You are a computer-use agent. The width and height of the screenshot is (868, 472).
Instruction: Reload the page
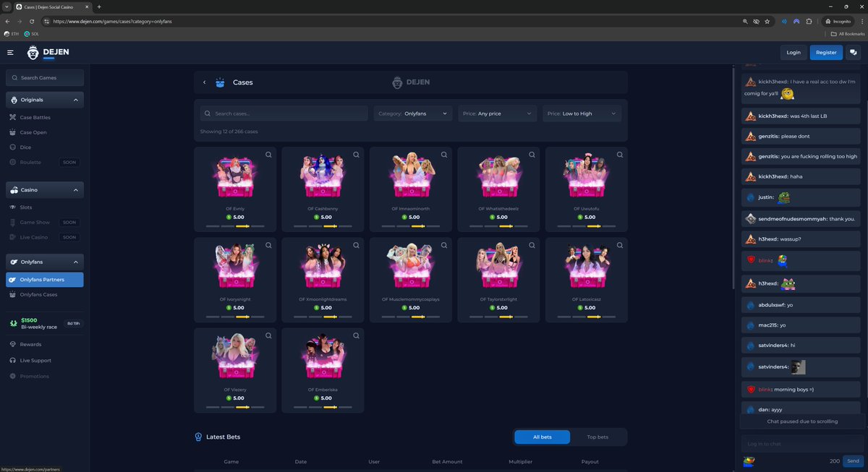click(33, 22)
